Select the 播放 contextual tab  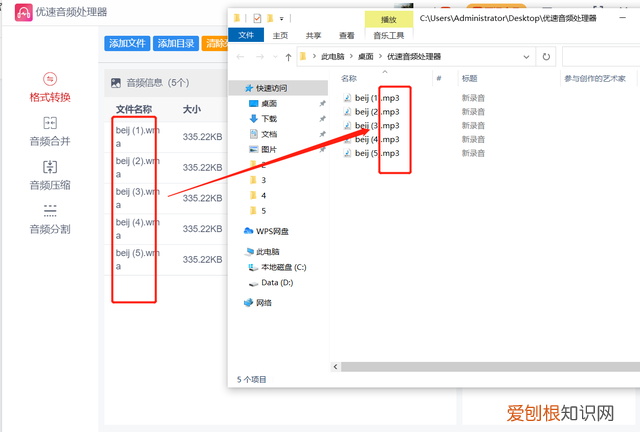click(389, 19)
